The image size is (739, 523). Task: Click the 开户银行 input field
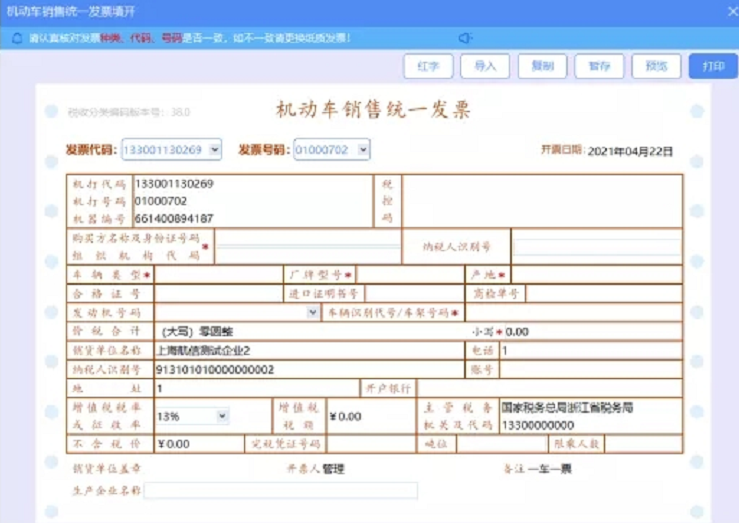[x=550, y=388]
